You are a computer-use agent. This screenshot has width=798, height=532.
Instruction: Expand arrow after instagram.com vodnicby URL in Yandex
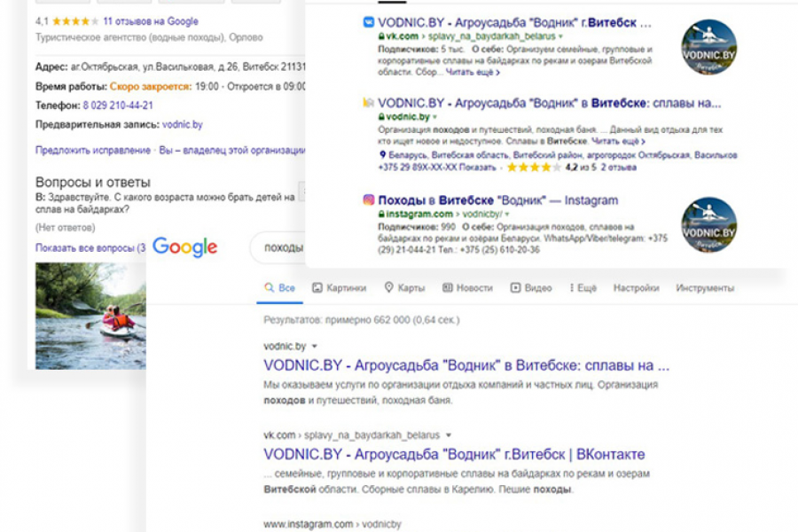pos(507,215)
